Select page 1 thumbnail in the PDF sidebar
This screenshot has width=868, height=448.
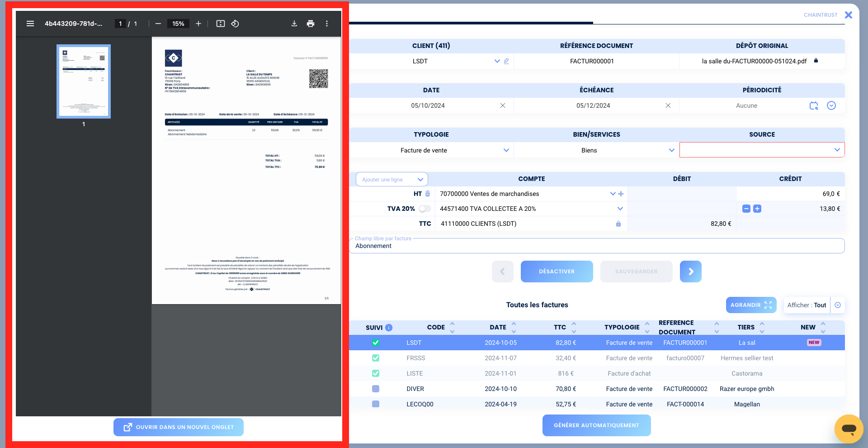click(x=84, y=81)
